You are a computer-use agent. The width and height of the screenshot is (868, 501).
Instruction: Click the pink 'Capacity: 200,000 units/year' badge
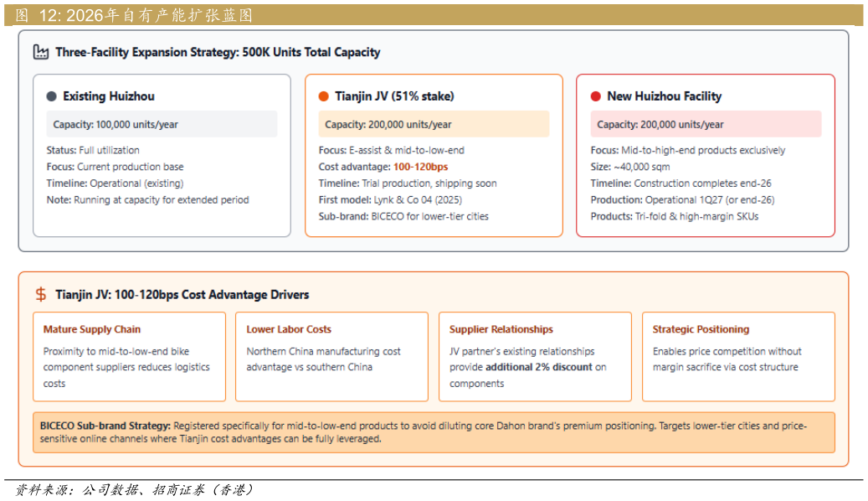coord(706,125)
